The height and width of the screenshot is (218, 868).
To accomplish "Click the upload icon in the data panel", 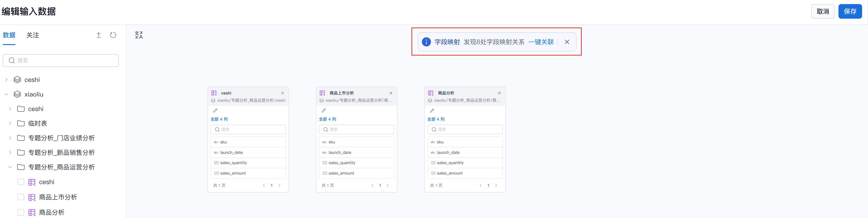I will tap(98, 35).
